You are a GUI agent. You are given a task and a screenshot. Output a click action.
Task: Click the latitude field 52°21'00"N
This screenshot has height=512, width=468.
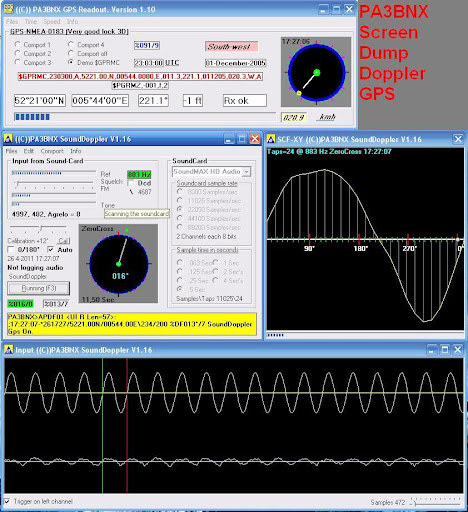(x=40, y=100)
